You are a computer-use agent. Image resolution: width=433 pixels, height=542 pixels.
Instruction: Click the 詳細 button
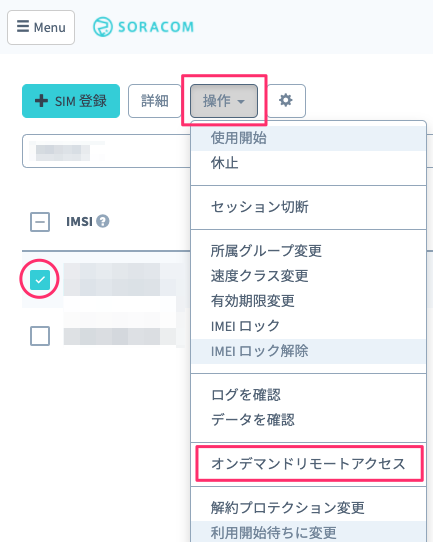click(x=155, y=101)
